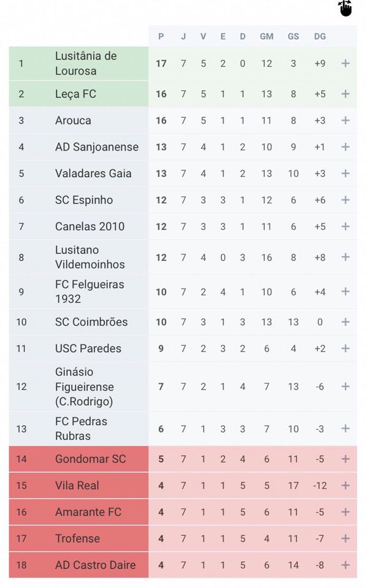The width and height of the screenshot is (366, 588).
Task: Click the swipe hand icon at top
Action: pyautogui.click(x=345, y=8)
